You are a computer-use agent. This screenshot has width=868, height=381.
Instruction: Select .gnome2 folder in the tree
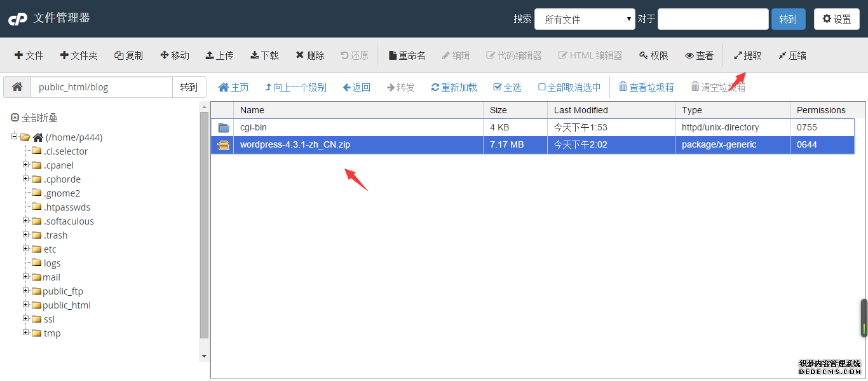click(x=62, y=193)
